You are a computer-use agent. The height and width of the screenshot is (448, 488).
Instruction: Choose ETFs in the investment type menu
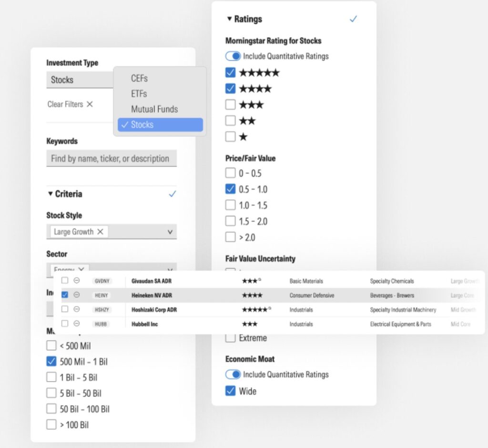[139, 93]
